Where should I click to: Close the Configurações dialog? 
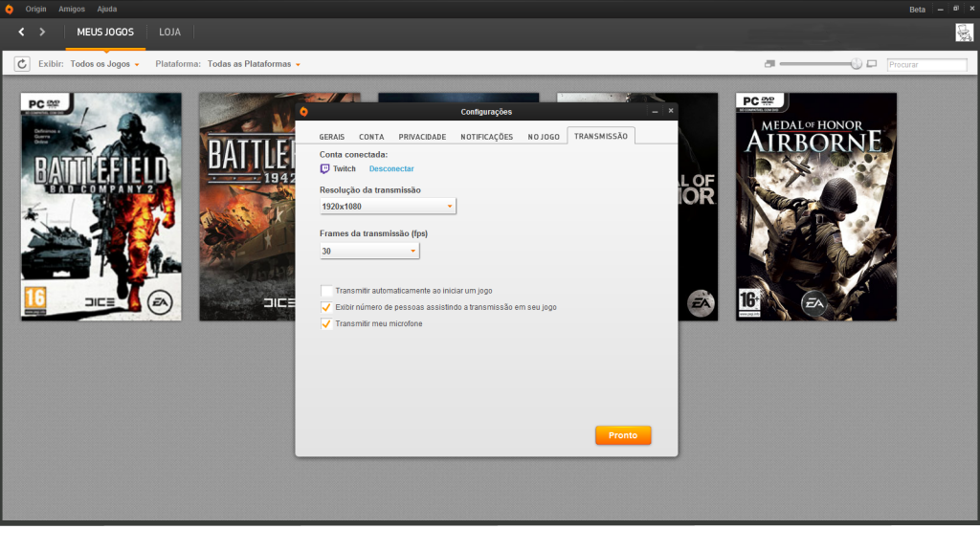(671, 111)
